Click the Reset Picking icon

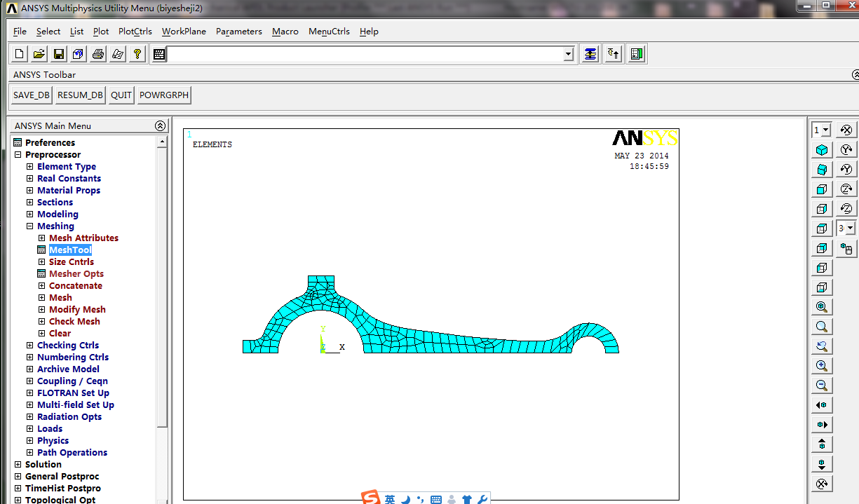click(x=614, y=54)
